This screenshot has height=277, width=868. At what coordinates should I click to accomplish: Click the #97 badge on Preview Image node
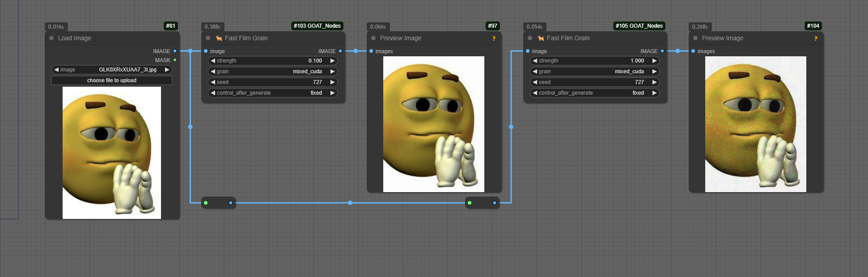coord(493,26)
